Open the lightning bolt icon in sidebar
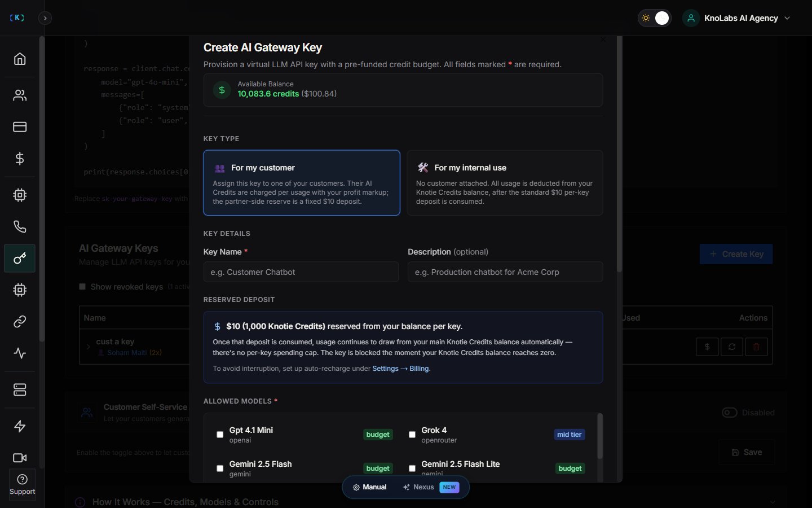The image size is (812, 508). 20,426
